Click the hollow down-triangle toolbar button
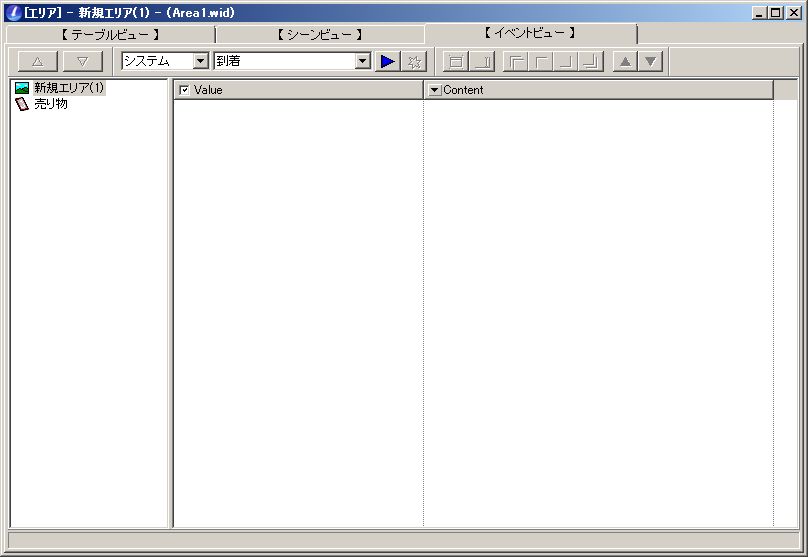808x557 pixels. coord(82,61)
